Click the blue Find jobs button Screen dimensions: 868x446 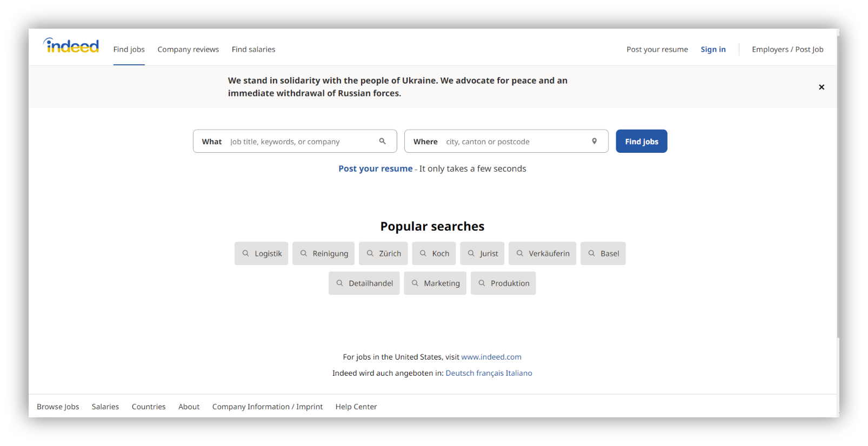point(642,141)
